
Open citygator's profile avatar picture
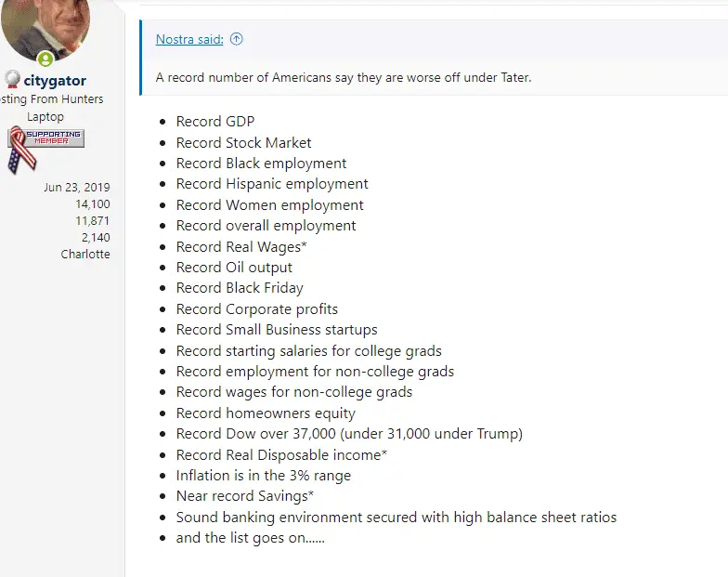(x=46, y=26)
